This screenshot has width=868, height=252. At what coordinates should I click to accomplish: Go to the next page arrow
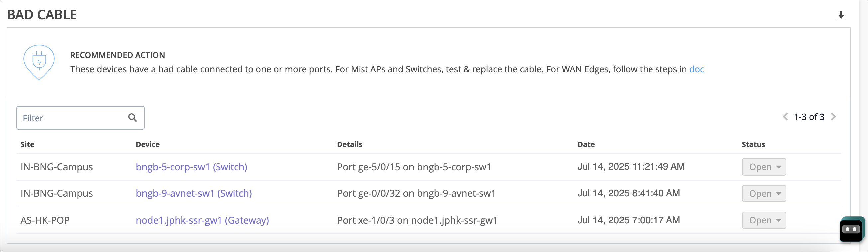coord(834,117)
